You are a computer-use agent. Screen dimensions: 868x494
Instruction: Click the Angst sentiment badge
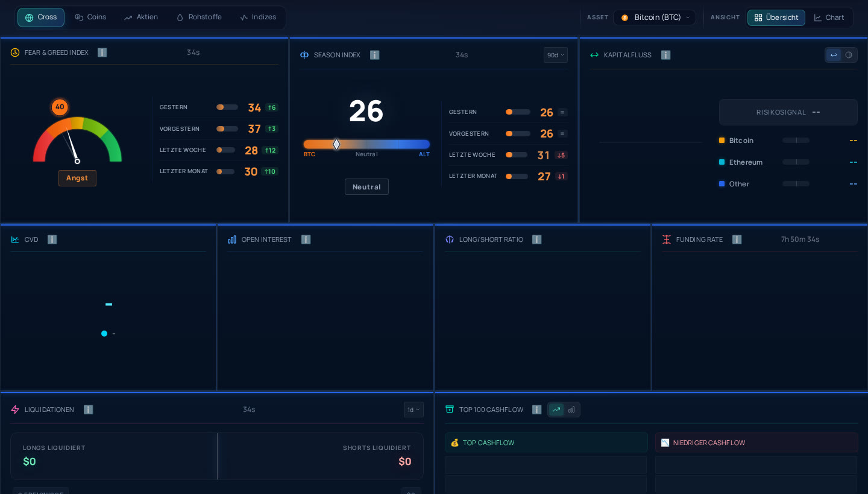coord(77,178)
